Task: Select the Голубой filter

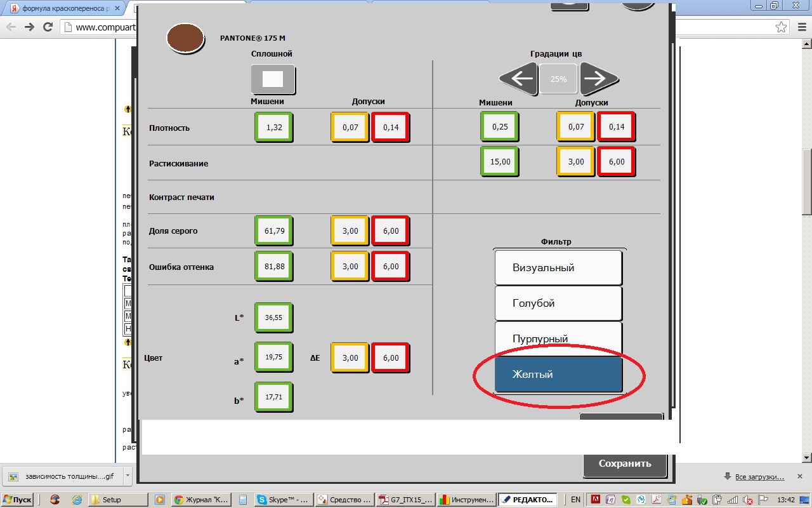Action: (x=558, y=303)
